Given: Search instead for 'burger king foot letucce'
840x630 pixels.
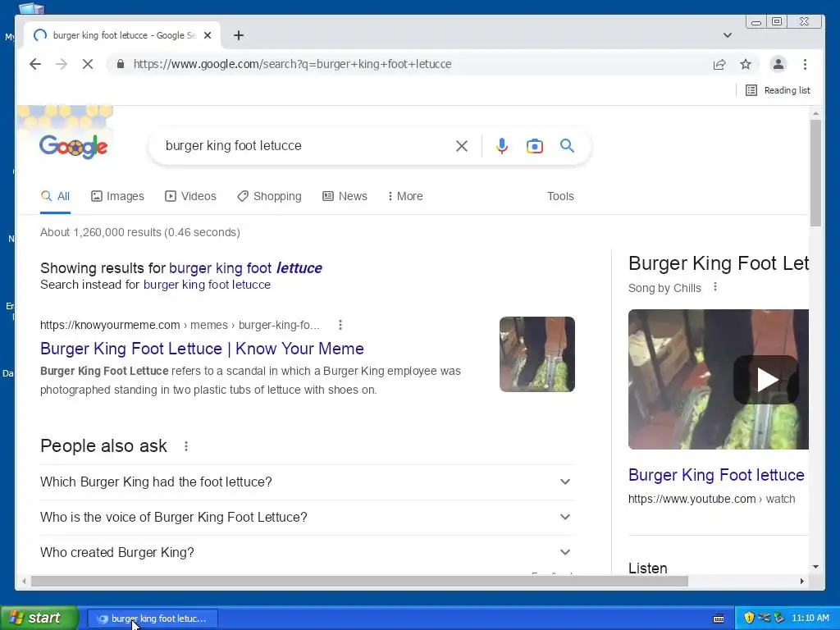Looking at the screenshot, I should click(207, 285).
